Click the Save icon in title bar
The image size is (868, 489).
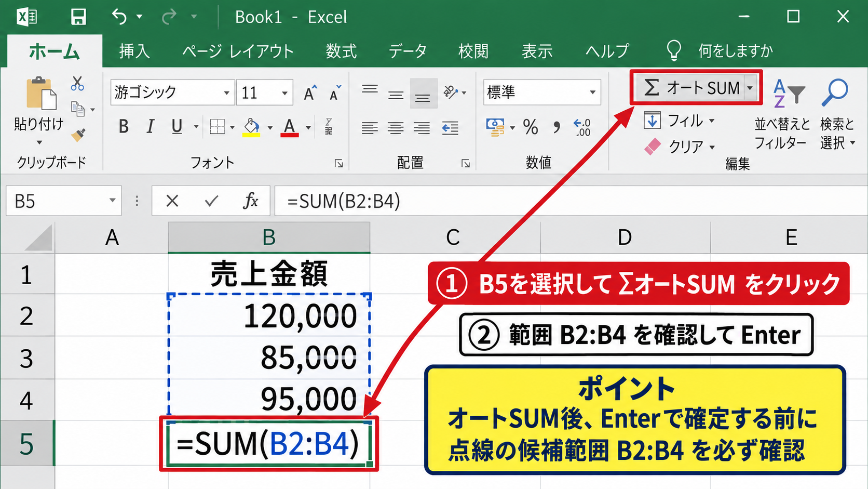tap(78, 17)
